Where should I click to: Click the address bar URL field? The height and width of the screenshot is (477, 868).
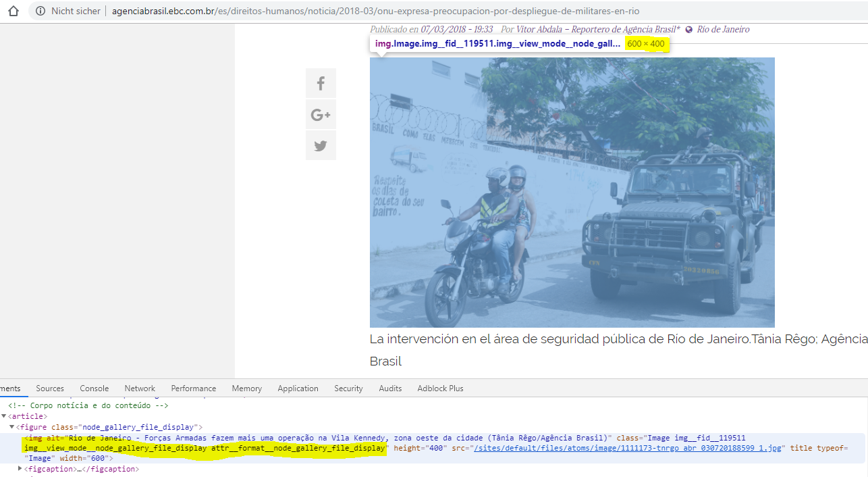(376, 11)
